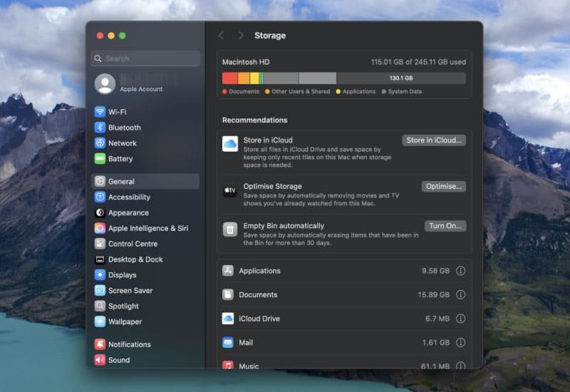
Task: Click the Optimise Storage heading
Action: 273,187
